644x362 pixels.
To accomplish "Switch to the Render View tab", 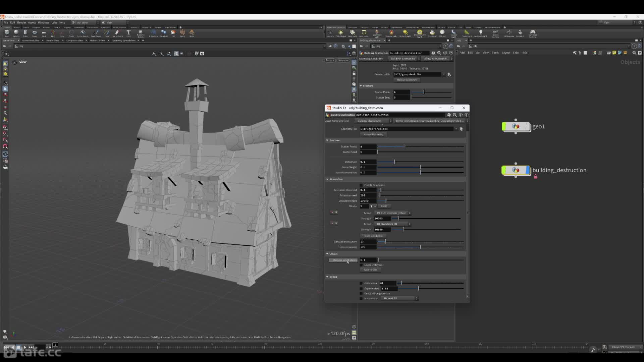I will click(x=52, y=41).
